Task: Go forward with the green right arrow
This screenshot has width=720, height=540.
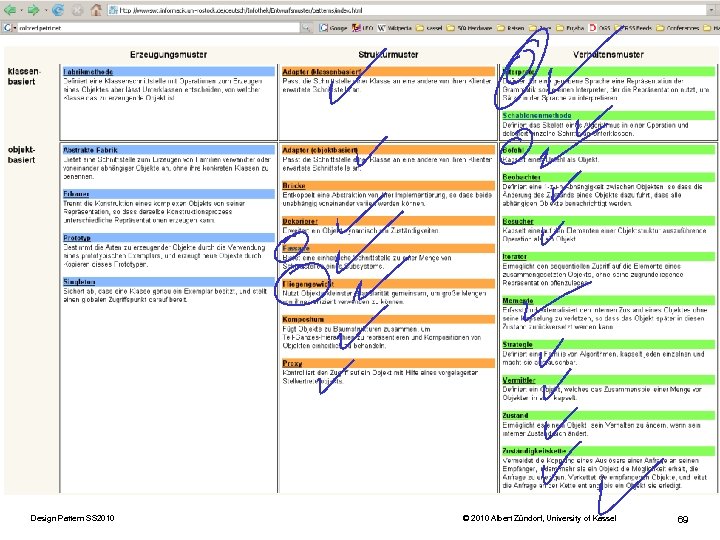Action: pyautogui.click(x=33, y=10)
